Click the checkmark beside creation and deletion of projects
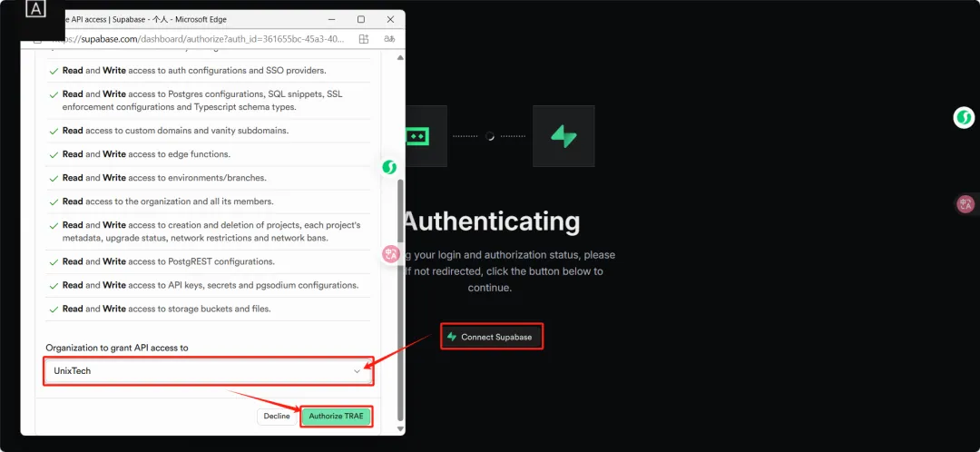Screen dimensions: 980x452 tap(54, 226)
